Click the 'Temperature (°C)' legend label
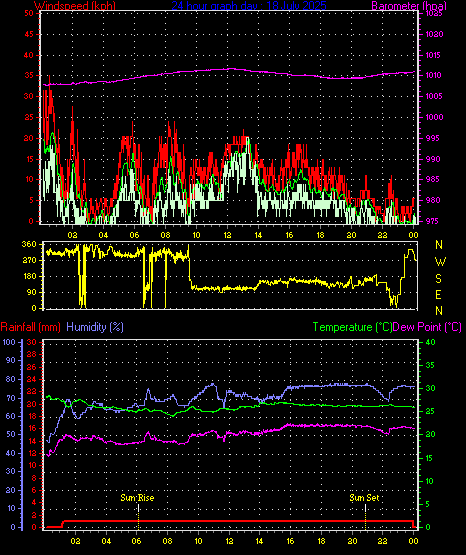466x555 pixels. [353, 327]
